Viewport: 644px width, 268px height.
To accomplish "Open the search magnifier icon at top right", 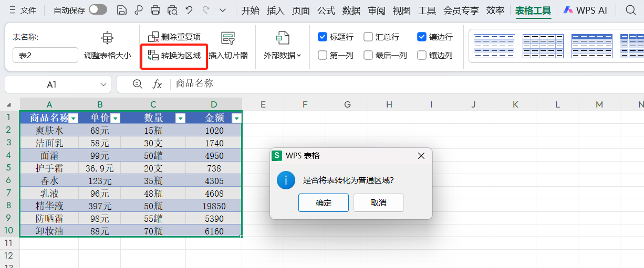I will pos(631,10).
